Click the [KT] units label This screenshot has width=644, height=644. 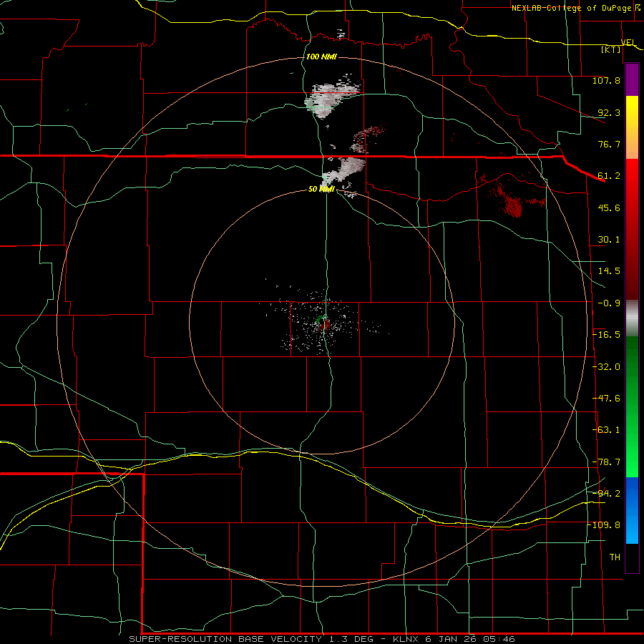(x=611, y=49)
